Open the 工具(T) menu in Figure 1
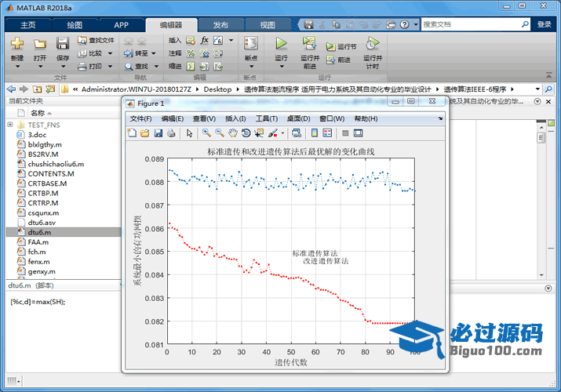The height and width of the screenshot is (392, 561). [x=267, y=118]
